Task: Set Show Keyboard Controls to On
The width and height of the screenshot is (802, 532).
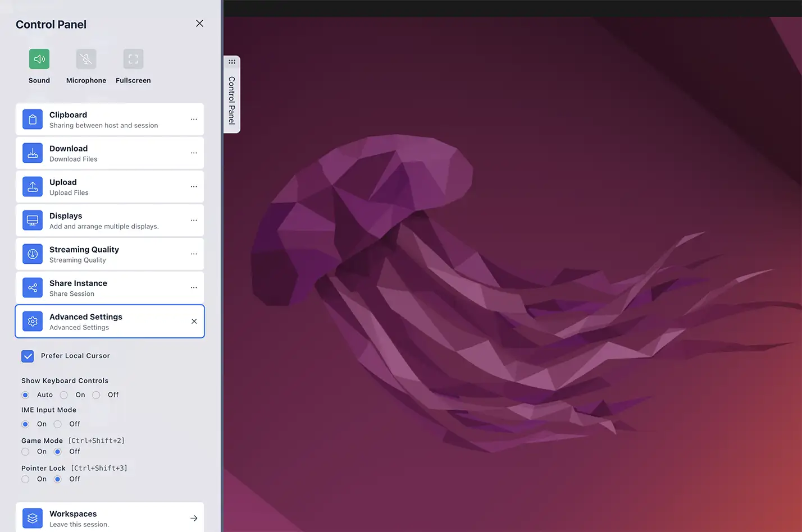Action: point(63,395)
